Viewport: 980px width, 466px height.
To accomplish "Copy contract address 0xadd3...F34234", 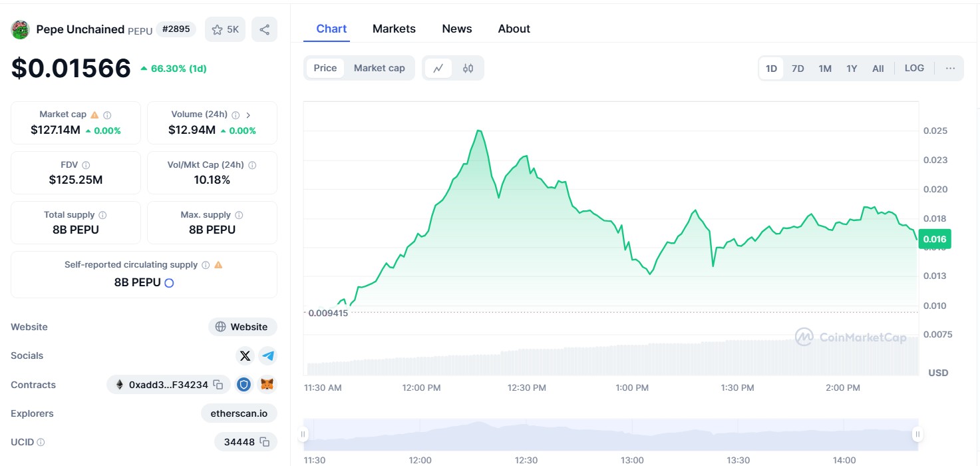I will point(218,385).
